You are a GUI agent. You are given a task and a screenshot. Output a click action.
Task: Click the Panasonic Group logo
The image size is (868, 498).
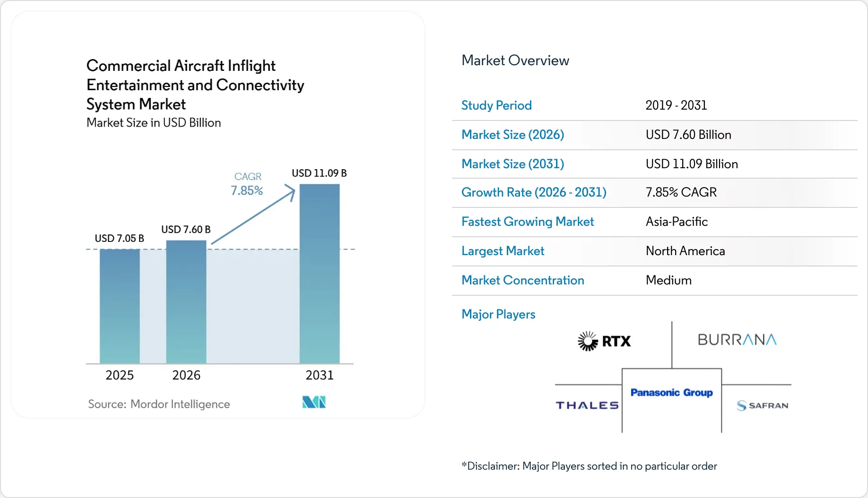point(671,393)
